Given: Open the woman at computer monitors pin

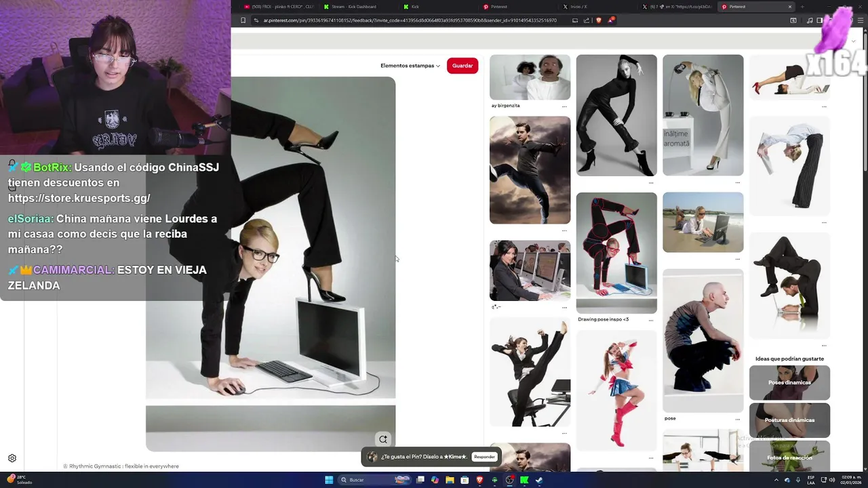Looking at the screenshot, I should [x=530, y=270].
